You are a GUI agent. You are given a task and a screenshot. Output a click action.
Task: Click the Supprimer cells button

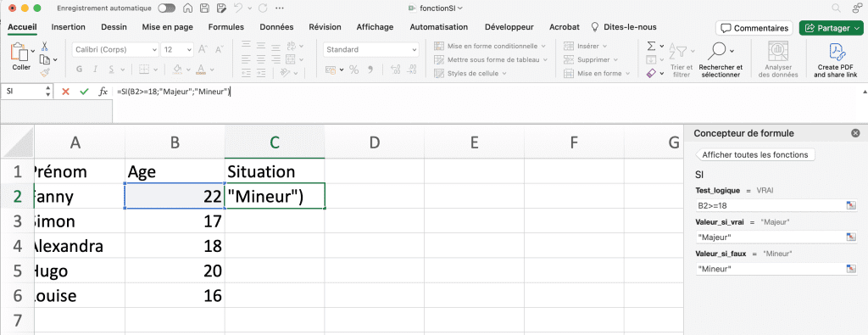592,59
